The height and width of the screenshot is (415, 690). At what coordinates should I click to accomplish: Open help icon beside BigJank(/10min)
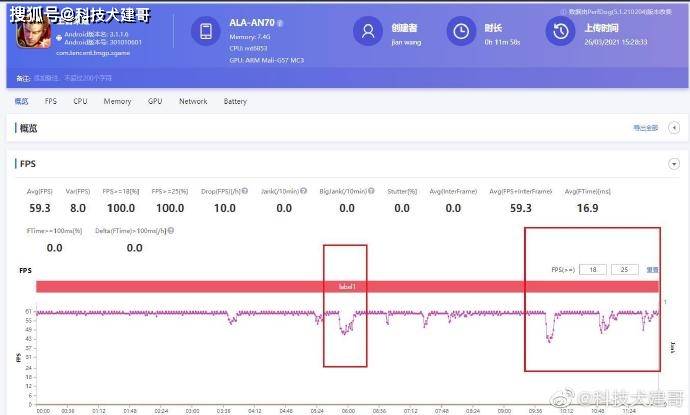(x=371, y=191)
